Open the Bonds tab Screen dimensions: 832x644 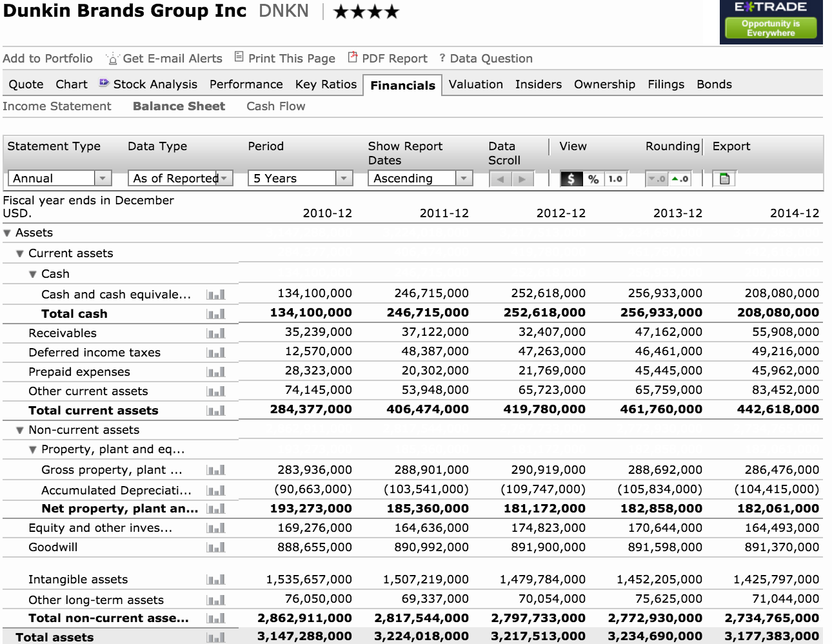(715, 84)
